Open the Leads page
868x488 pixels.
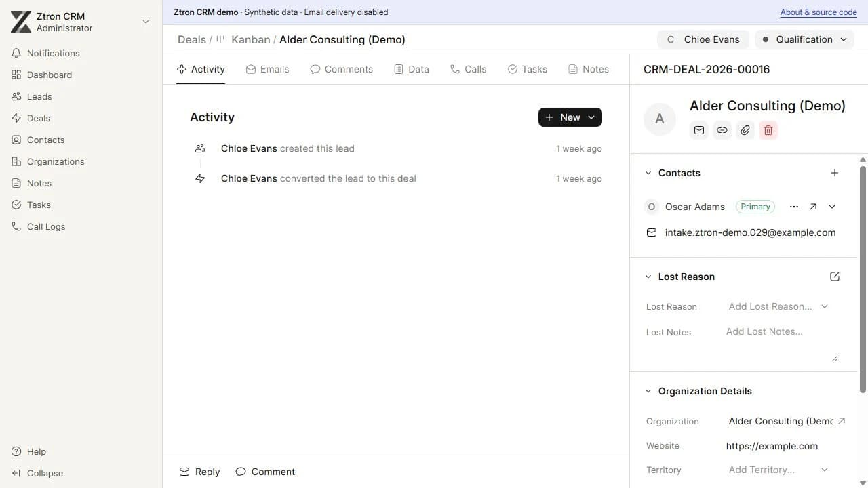(x=81, y=96)
